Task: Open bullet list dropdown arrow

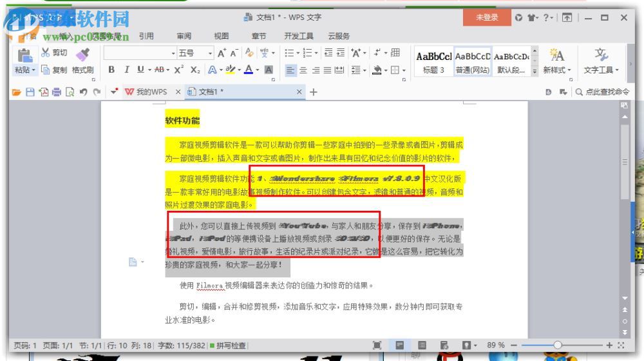Action: [298, 53]
